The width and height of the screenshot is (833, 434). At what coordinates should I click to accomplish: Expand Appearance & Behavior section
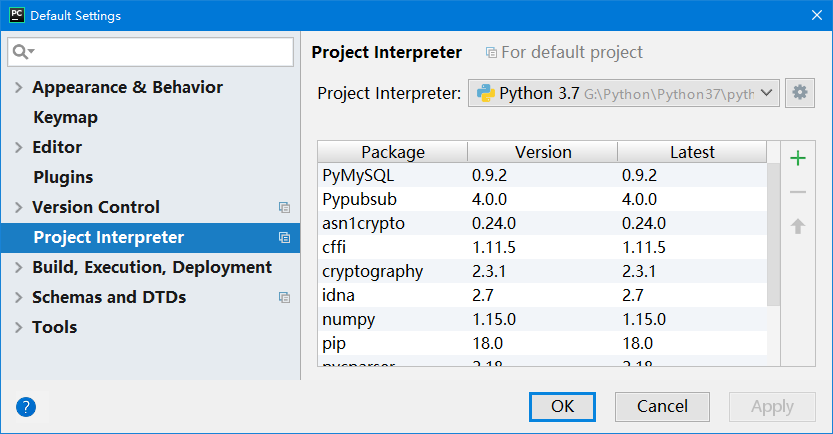[19, 87]
